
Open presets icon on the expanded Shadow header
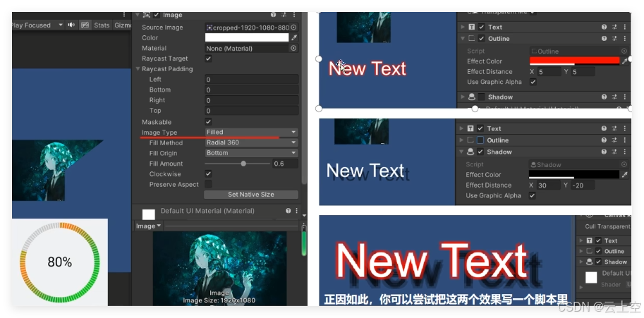tap(614, 152)
